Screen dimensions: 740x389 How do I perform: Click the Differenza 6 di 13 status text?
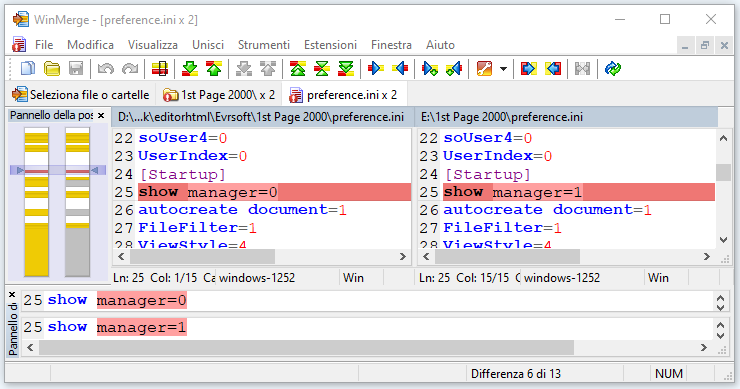coord(516,374)
